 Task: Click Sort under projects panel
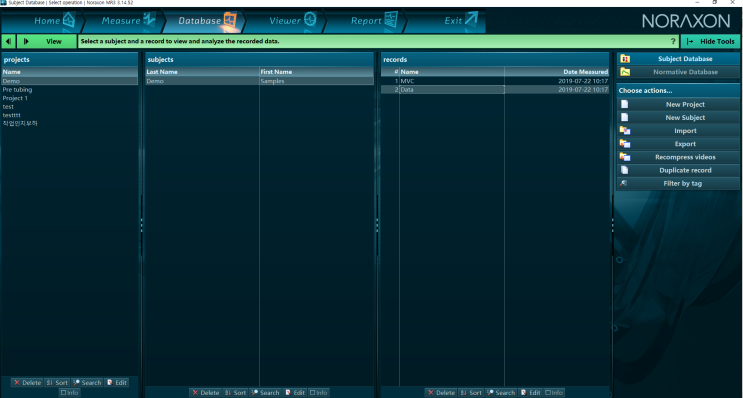(x=57, y=382)
